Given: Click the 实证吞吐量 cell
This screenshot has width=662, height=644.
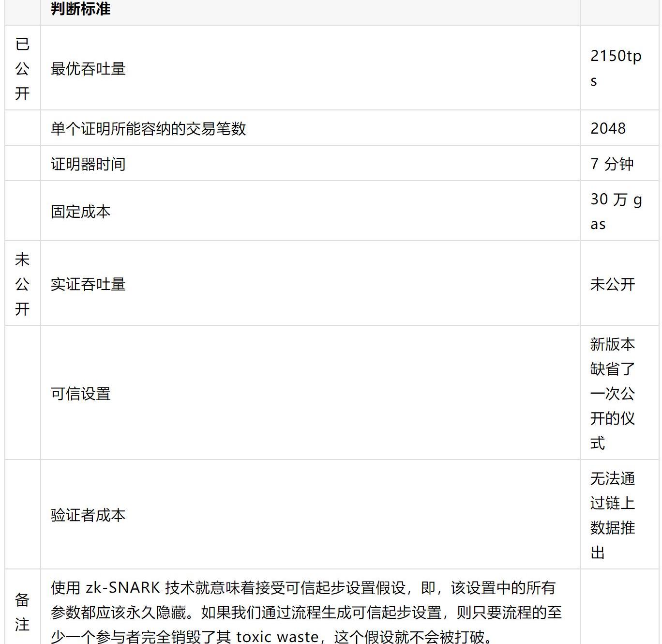Looking at the screenshot, I should (88, 284).
